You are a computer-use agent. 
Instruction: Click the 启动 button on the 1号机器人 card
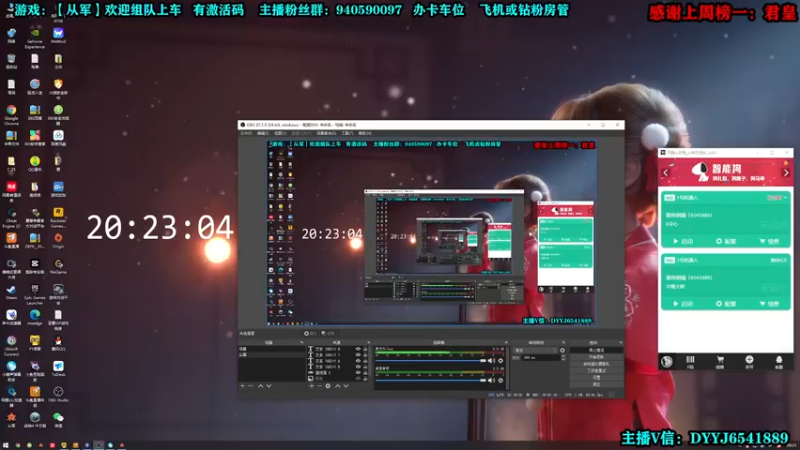click(683, 241)
